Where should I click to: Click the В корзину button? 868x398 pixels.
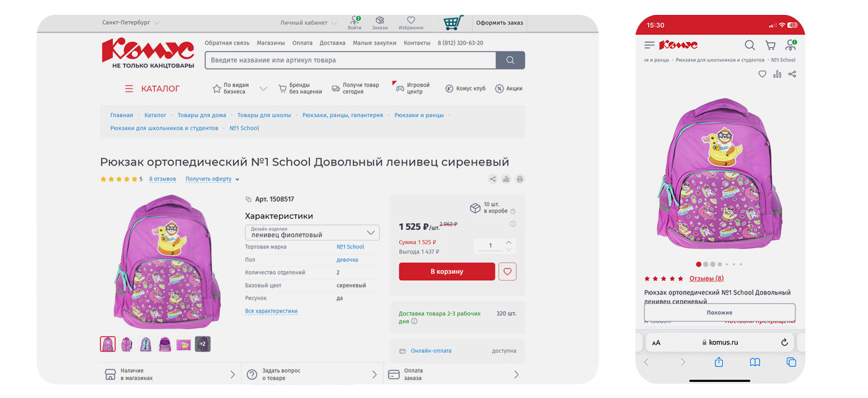(x=446, y=272)
